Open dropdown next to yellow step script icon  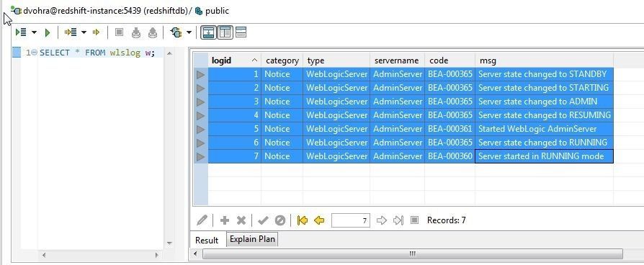coord(84,32)
